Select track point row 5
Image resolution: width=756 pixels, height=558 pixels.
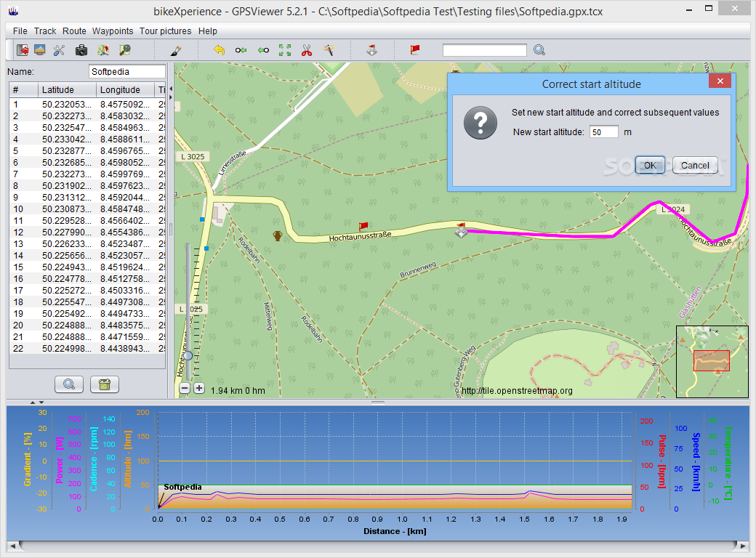pos(87,151)
